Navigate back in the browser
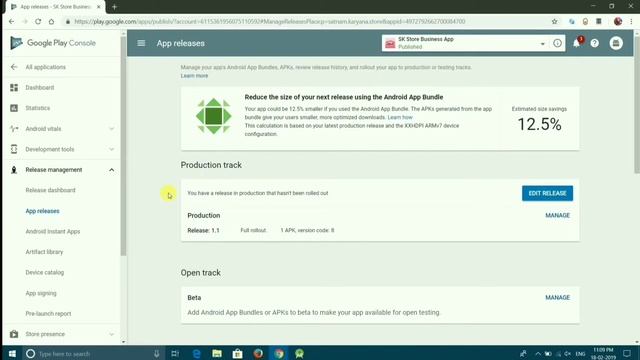This screenshot has width=640, height=360. [x=11, y=21]
